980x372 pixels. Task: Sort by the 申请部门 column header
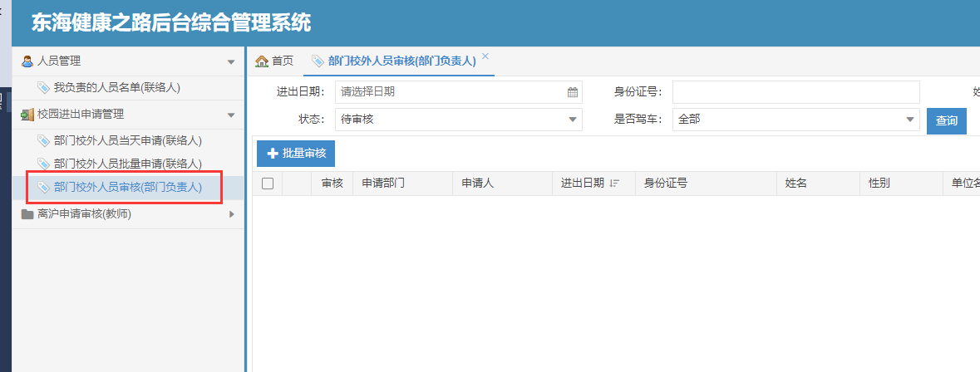coord(384,184)
